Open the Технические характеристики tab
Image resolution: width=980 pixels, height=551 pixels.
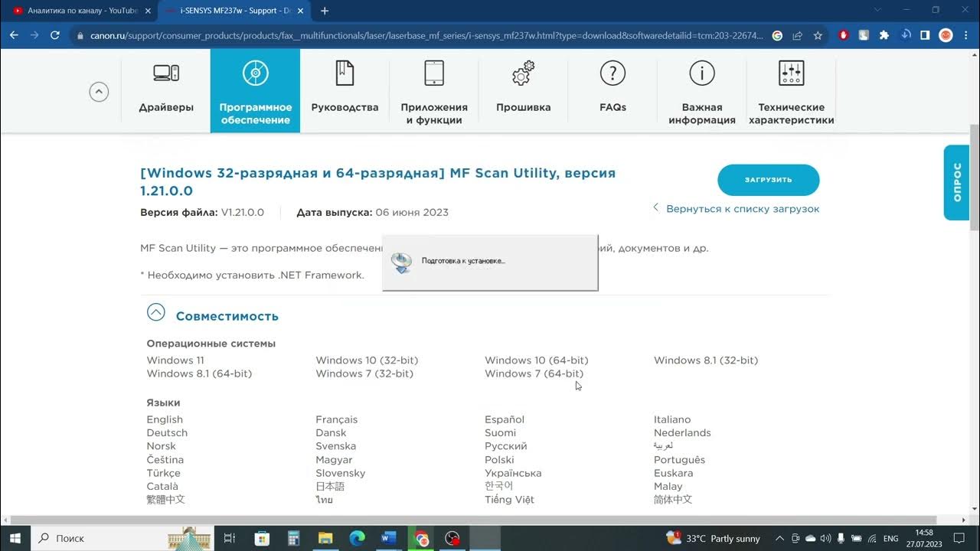pos(792,90)
